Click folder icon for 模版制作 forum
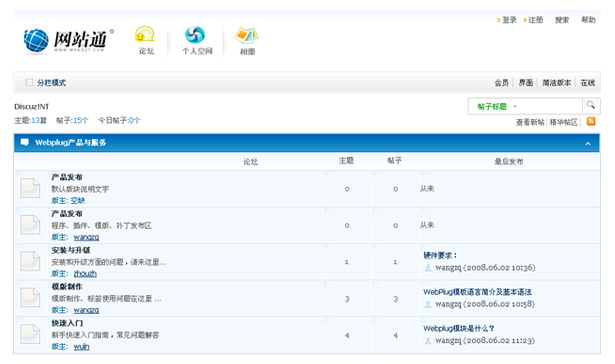Screen dimensions: 615x364 tap(30, 297)
